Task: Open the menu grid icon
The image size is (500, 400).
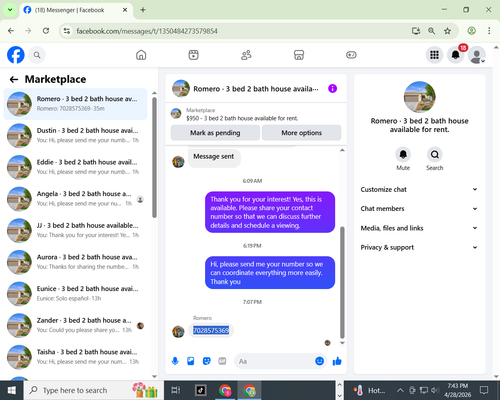Action: pyautogui.click(x=434, y=55)
